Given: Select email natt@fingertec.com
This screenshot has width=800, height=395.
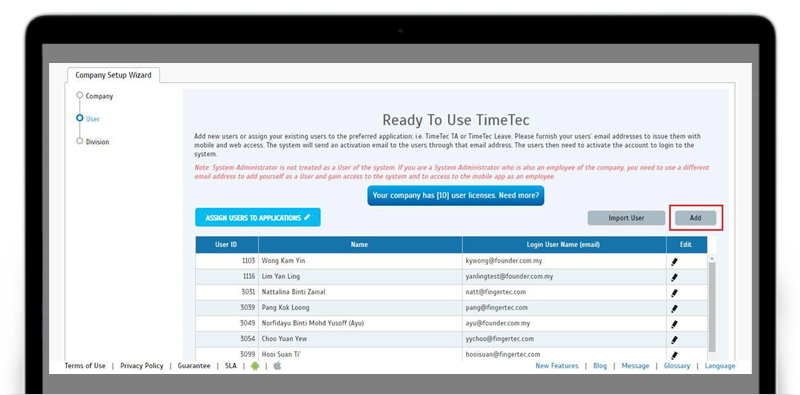Looking at the screenshot, I should click(495, 292).
